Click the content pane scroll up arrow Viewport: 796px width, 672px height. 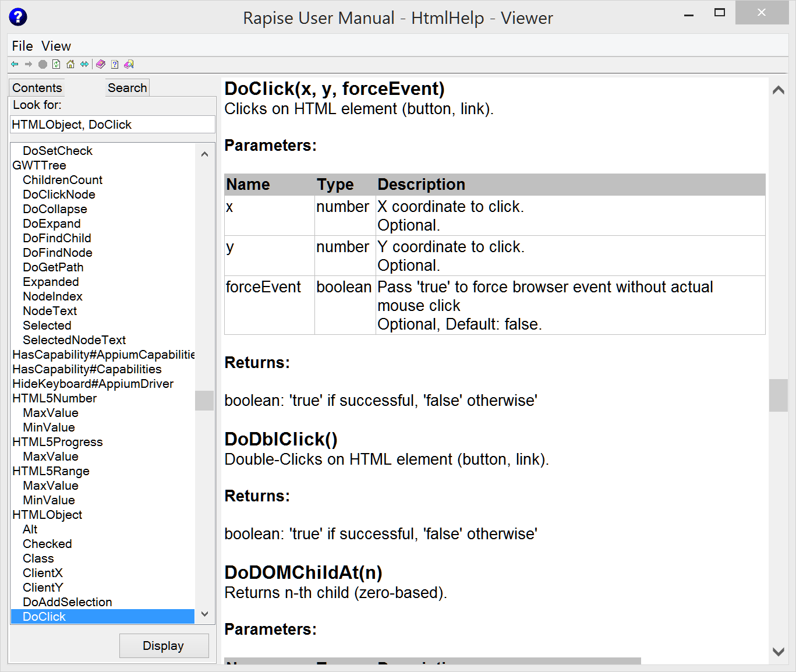pos(778,90)
